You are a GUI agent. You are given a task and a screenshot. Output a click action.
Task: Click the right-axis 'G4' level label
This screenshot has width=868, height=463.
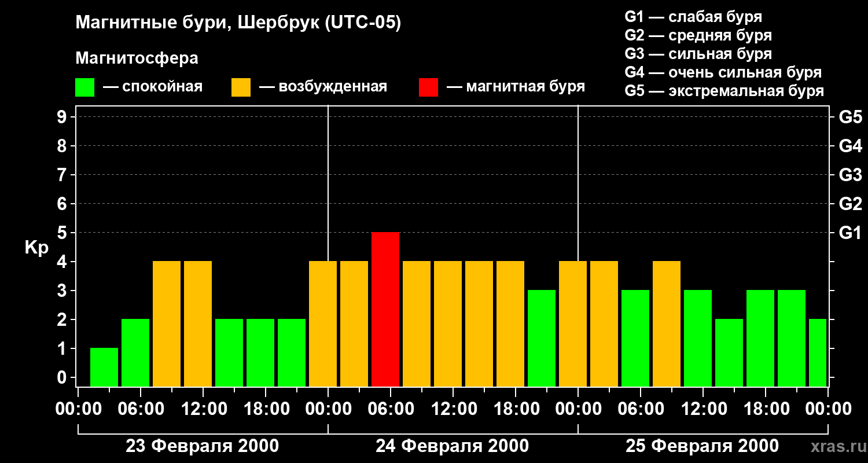[x=851, y=146]
